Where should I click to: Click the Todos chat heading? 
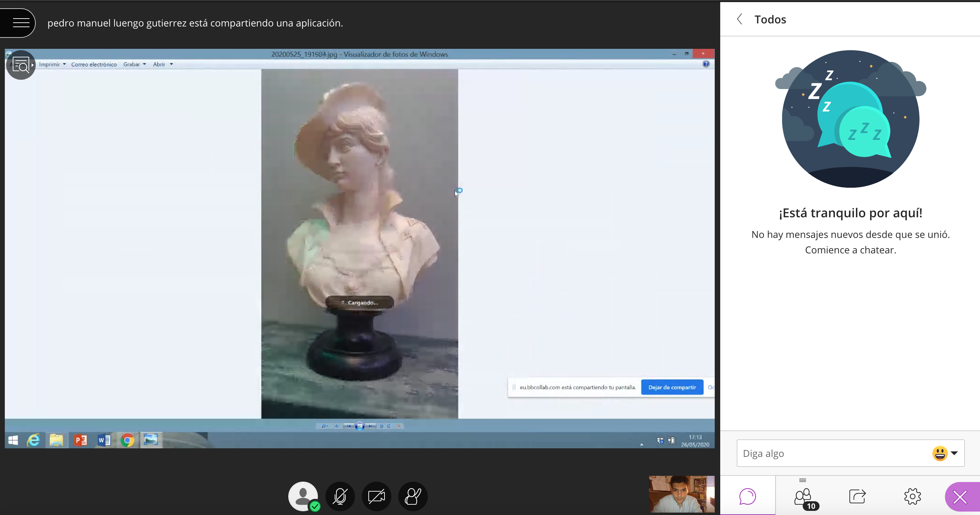point(770,19)
